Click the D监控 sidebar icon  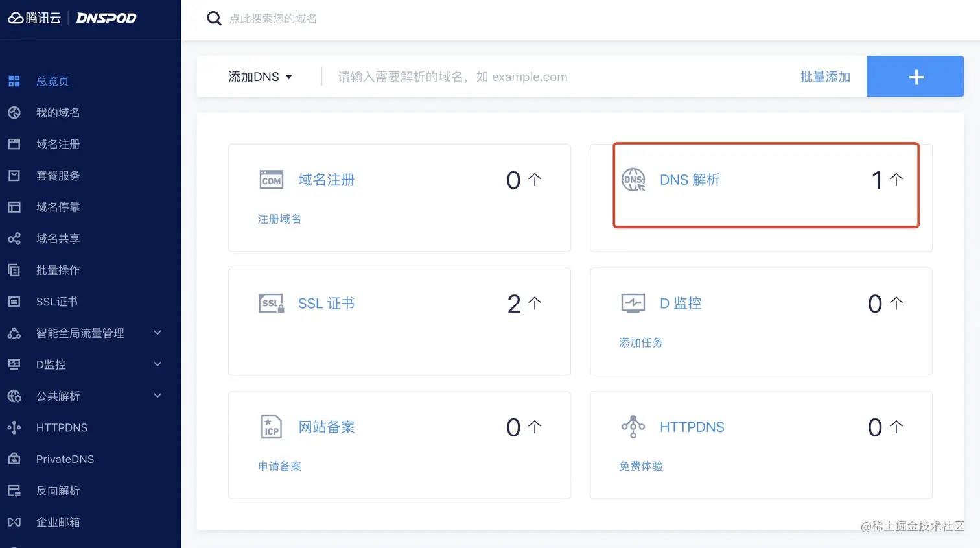coord(14,364)
